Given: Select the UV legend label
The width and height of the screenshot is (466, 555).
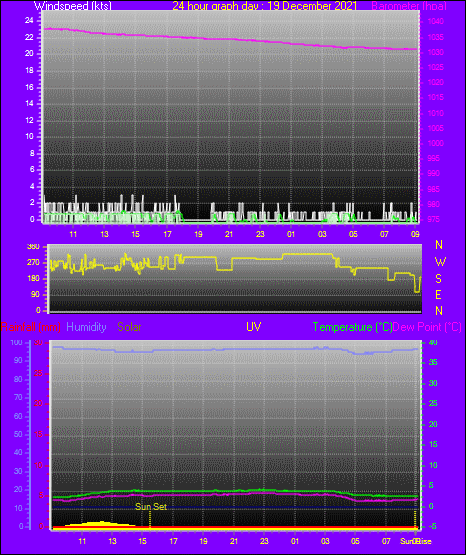Looking at the screenshot, I should pos(254,327).
